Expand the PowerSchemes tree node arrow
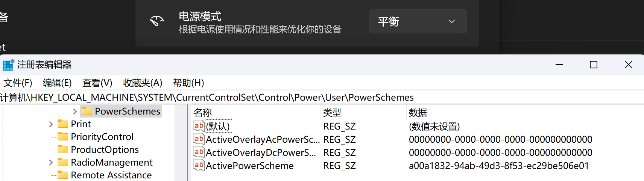 75,112
